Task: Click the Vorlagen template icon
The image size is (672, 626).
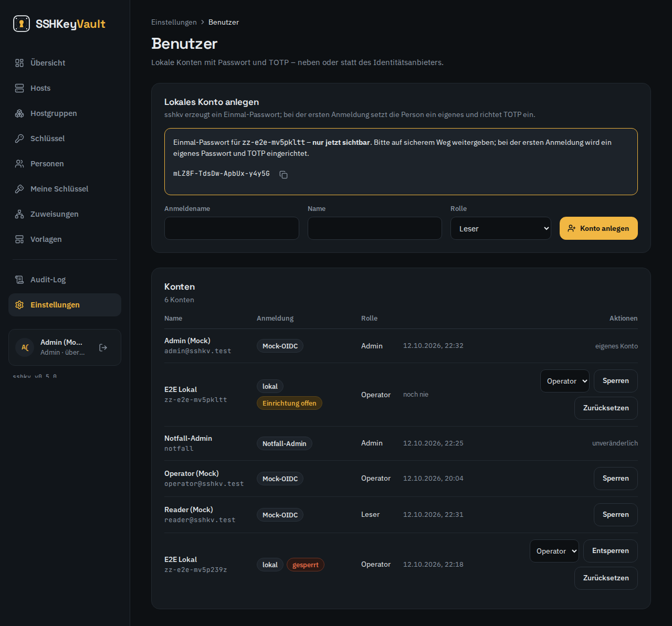Action: pos(19,239)
